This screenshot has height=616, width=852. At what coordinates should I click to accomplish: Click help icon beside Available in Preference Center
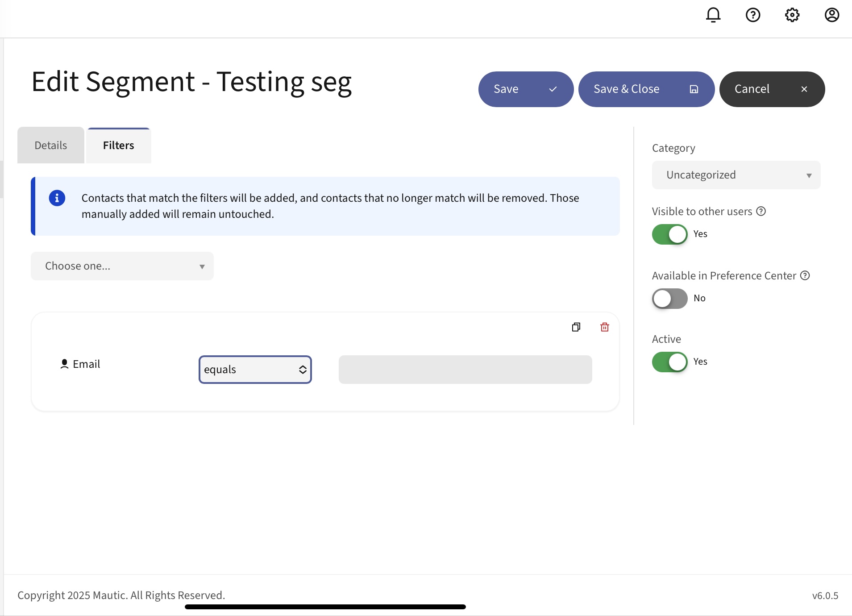tap(805, 276)
